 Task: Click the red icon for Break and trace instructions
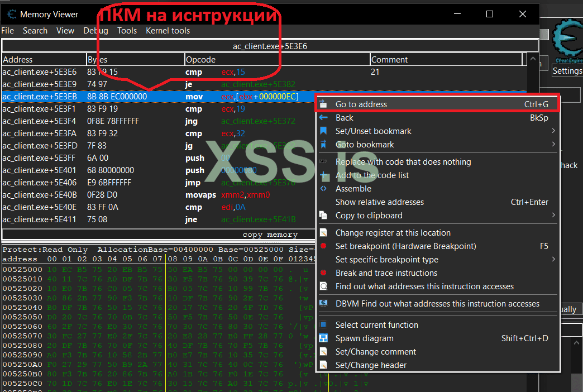click(323, 273)
